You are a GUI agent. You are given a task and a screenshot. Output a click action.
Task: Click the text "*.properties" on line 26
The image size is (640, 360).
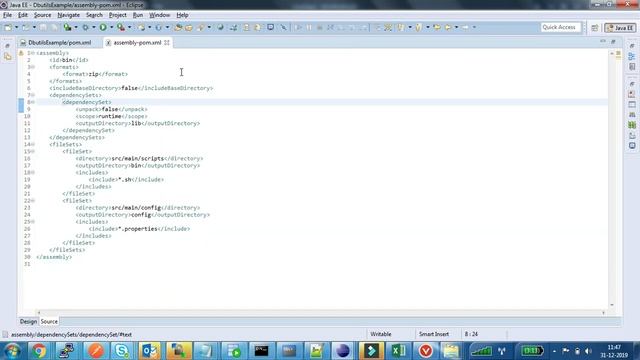138,229
